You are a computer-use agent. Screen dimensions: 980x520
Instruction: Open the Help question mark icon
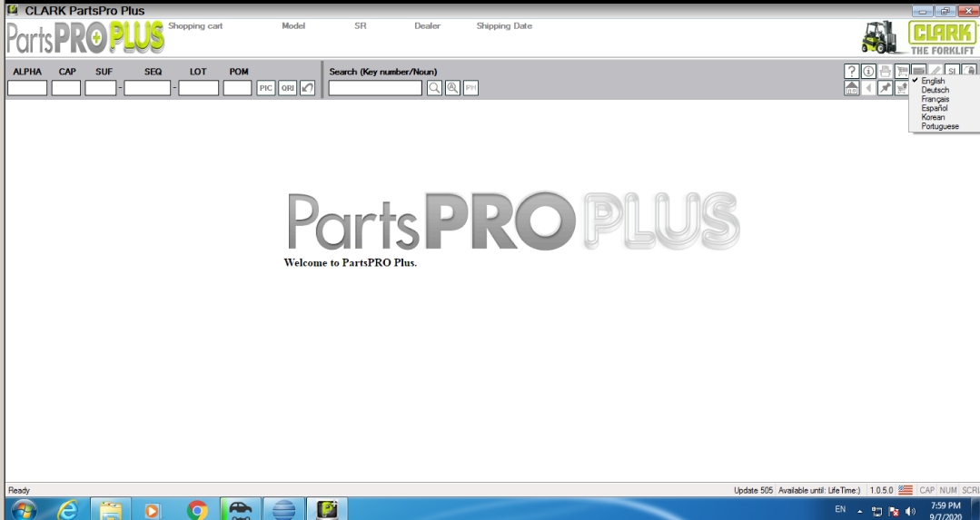pyautogui.click(x=851, y=71)
